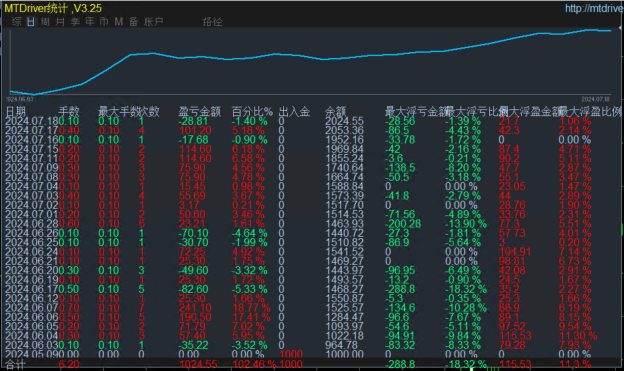Click the 余额 column header
Viewport: 624px width, 371px height.
[335, 111]
